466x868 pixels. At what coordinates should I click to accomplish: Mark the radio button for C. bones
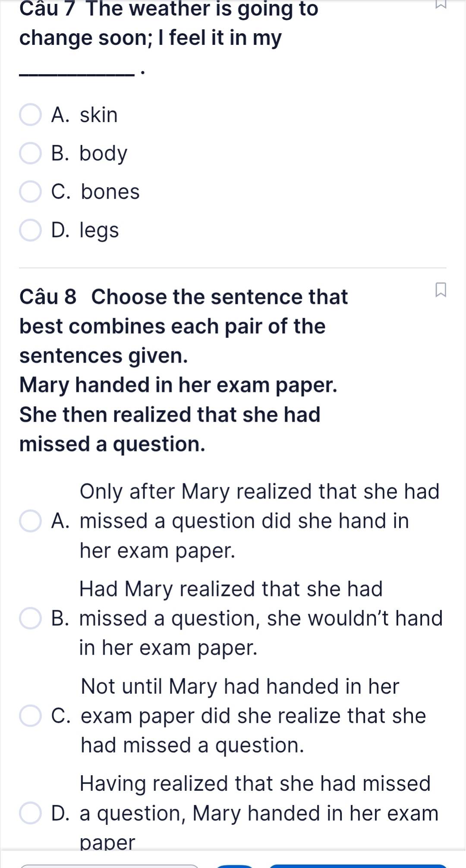(x=31, y=191)
